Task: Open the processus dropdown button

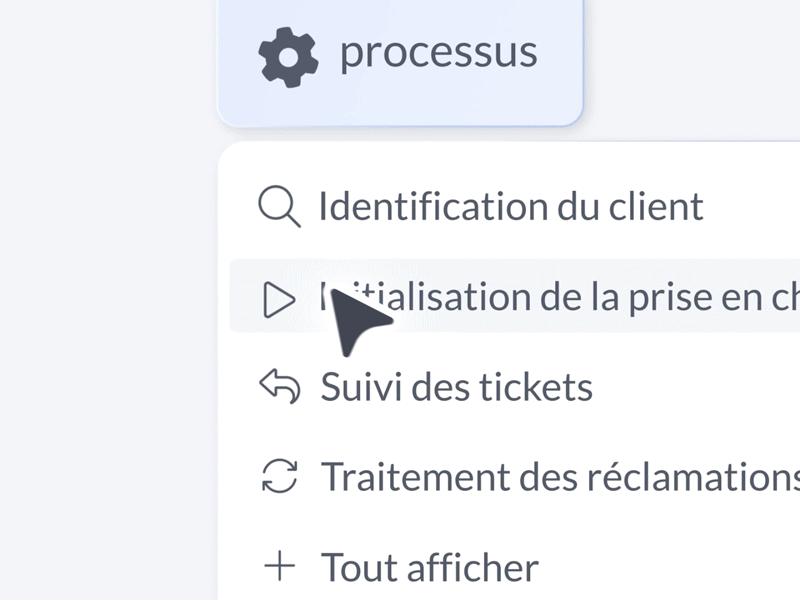Action: [400, 57]
